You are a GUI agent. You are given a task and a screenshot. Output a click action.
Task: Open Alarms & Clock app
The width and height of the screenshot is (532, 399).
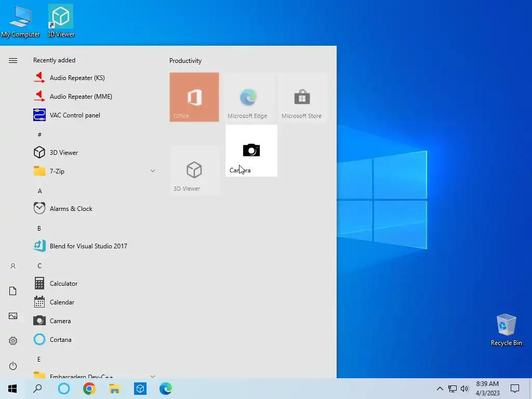[x=95, y=208]
